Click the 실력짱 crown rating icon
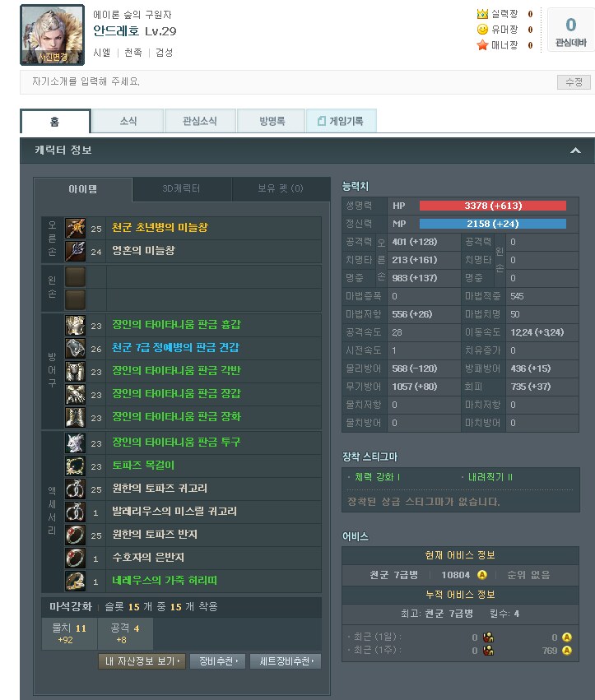Viewport: 595px width, 700px height. coord(482,14)
